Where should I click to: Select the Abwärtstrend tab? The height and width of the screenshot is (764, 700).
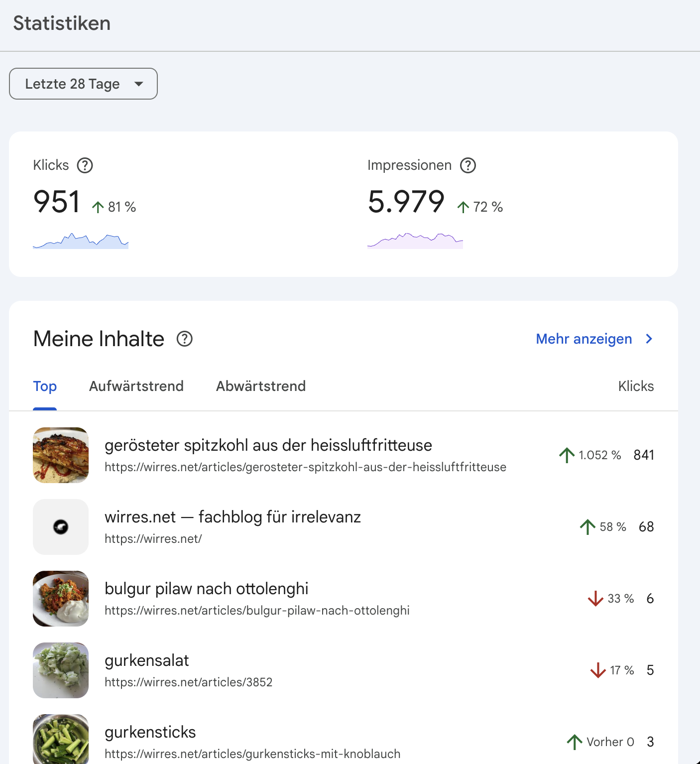tap(260, 386)
